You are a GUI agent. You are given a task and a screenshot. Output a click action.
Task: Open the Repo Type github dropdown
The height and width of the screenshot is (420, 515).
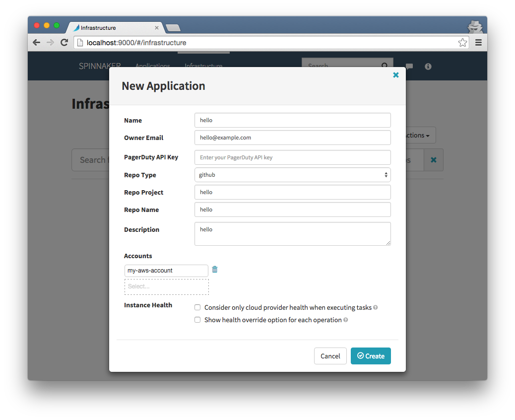pyautogui.click(x=293, y=175)
